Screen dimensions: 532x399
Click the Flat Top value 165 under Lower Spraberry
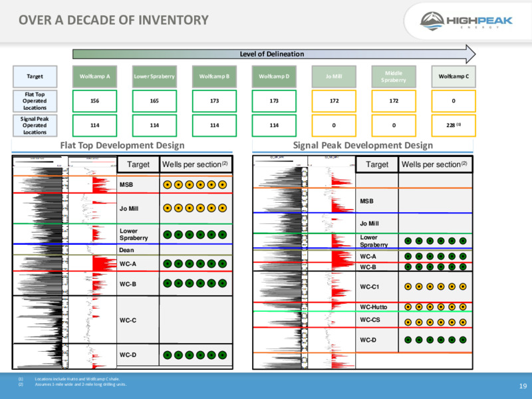(154, 101)
